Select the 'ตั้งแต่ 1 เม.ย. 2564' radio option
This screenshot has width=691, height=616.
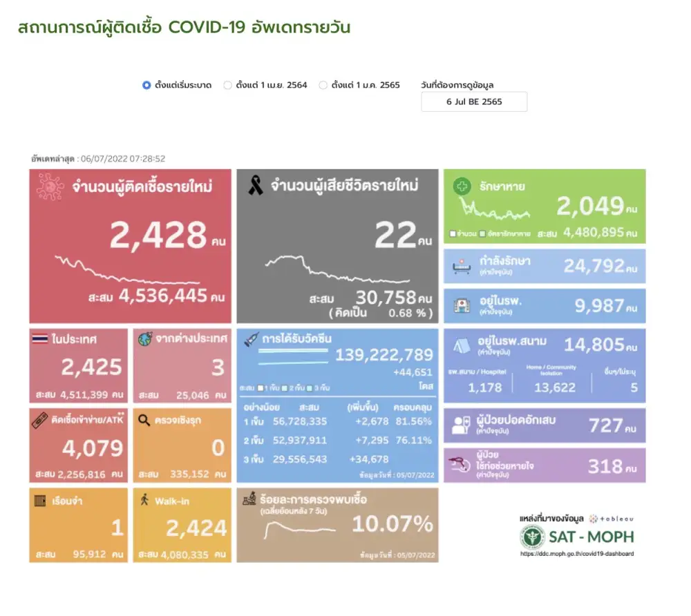pyautogui.click(x=227, y=86)
